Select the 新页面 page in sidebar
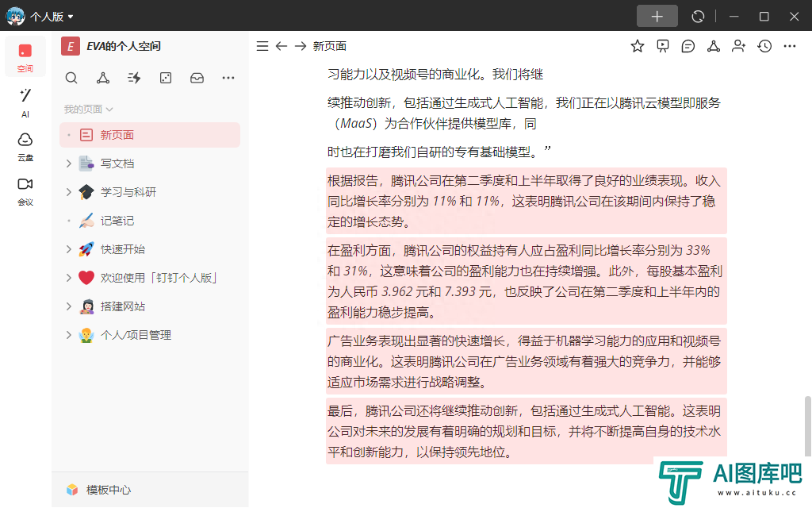Viewport: 812px width, 508px height. click(150, 135)
